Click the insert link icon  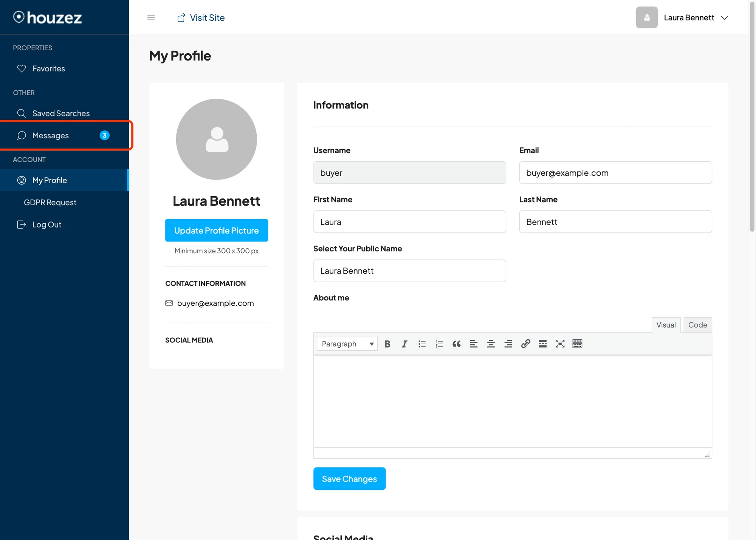click(526, 344)
